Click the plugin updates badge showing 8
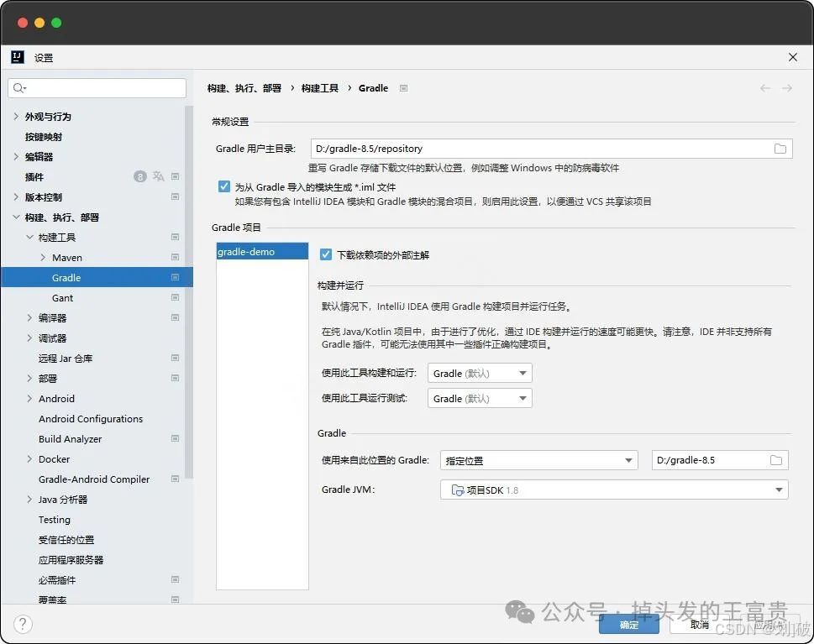Viewport: 814px width, 644px height. 140,177
